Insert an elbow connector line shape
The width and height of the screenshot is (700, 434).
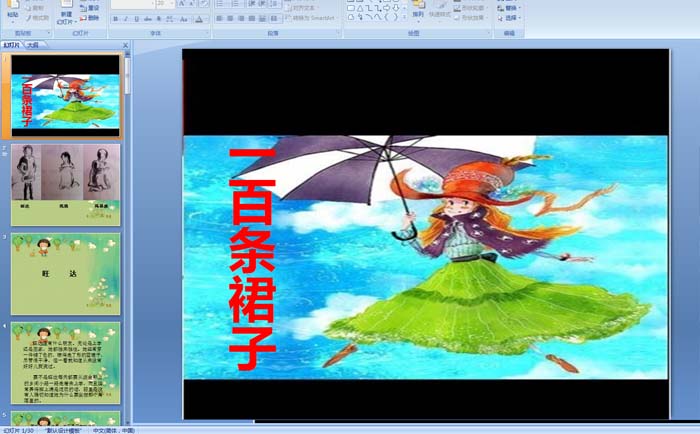click(369, 8)
